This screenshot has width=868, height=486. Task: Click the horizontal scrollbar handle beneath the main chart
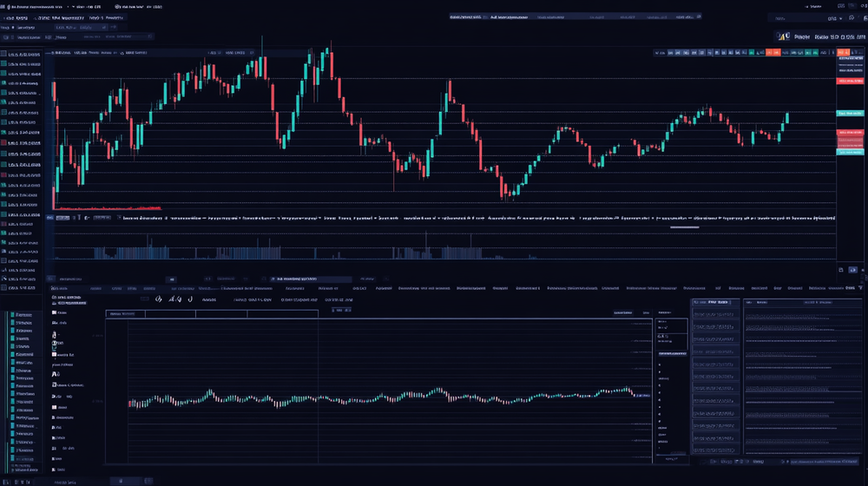[x=685, y=227]
